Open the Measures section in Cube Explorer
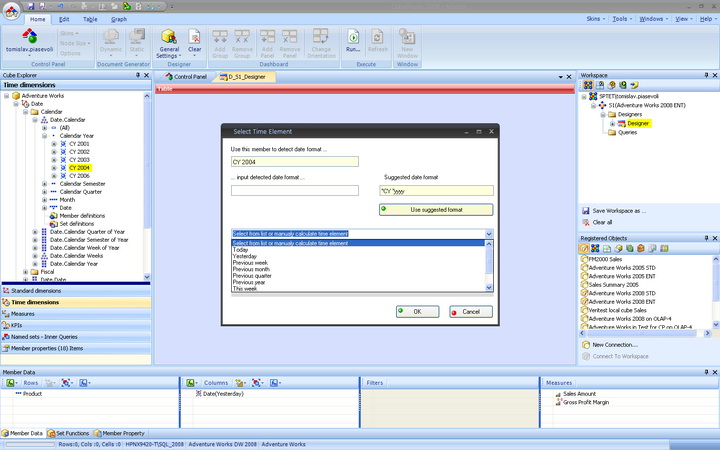 (x=76, y=314)
